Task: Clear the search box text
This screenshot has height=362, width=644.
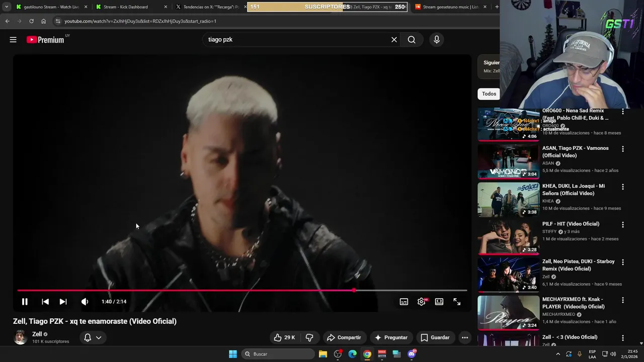Action: coord(394,40)
